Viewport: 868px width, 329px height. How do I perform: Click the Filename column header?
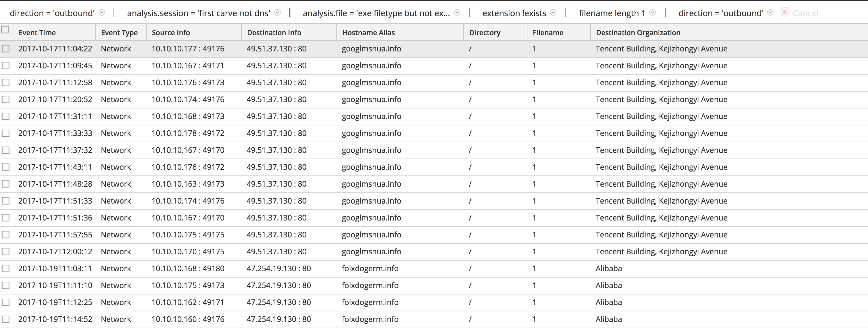[548, 33]
